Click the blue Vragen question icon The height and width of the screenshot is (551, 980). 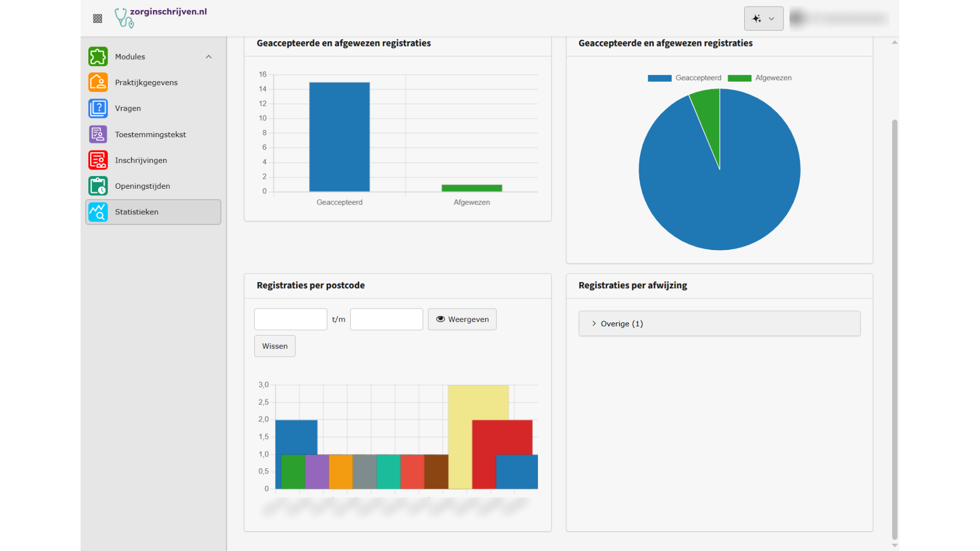[98, 109]
